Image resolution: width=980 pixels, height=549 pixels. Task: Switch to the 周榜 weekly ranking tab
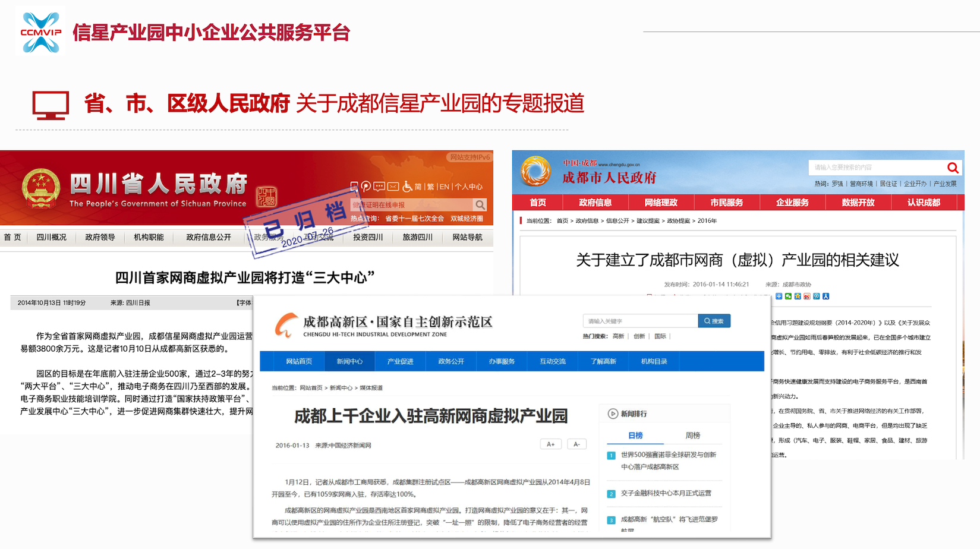[x=692, y=436]
